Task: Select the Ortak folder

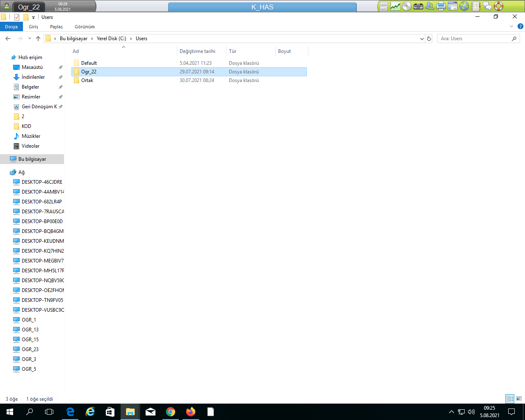Action: coord(189,80)
